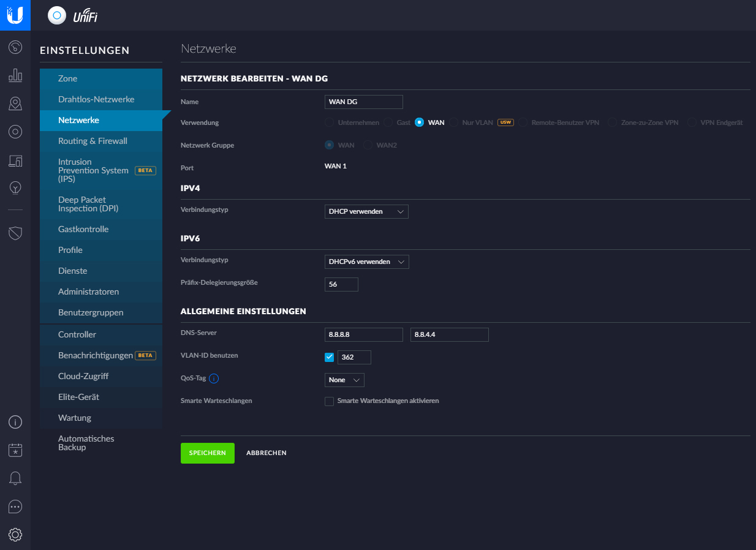The height and width of the screenshot is (550, 756).
Task: Open IPv6 DHCPv6 verwenden dropdown
Action: (x=366, y=262)
